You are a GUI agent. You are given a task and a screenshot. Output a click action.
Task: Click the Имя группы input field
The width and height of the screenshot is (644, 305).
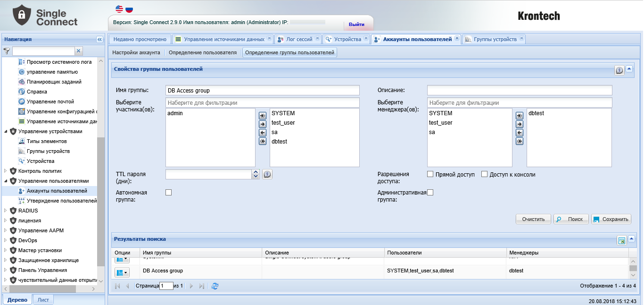262,90
